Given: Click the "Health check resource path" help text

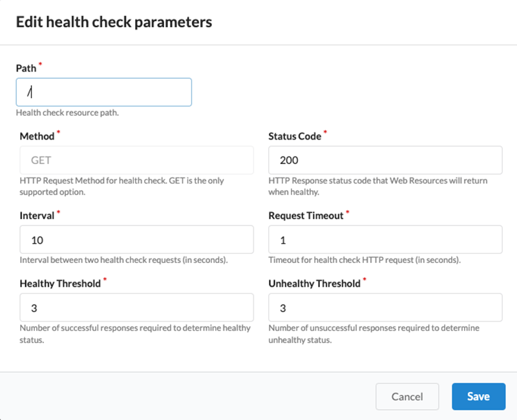Looking at the screenshot, I should (x=67, y=113).
